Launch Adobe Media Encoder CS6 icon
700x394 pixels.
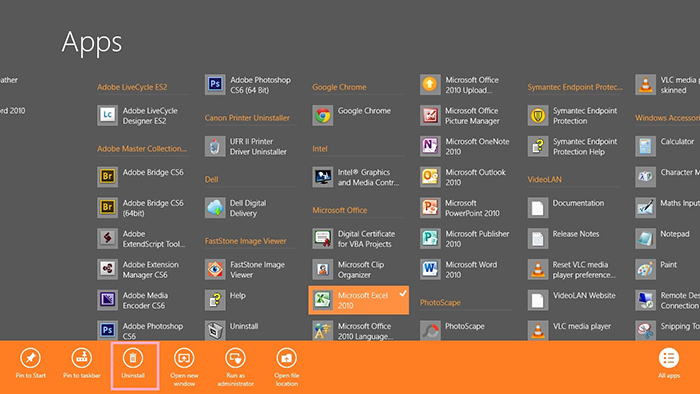tap(108, 300)
